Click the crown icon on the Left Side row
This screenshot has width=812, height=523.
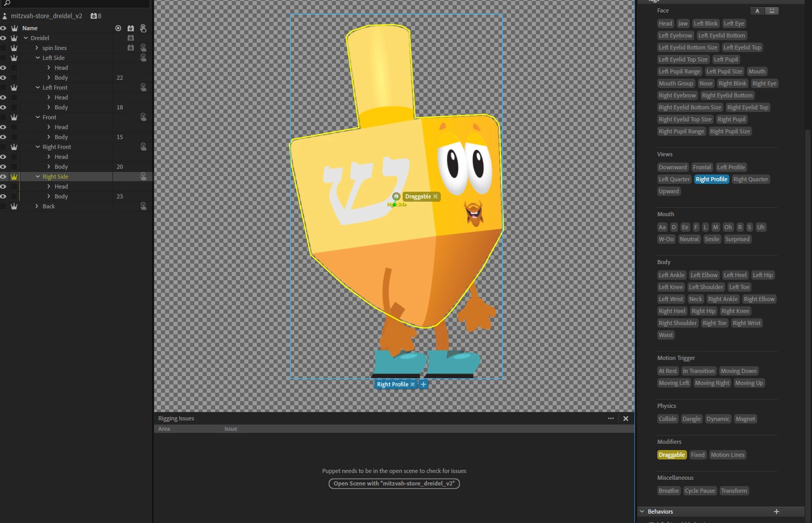(14, 58)
